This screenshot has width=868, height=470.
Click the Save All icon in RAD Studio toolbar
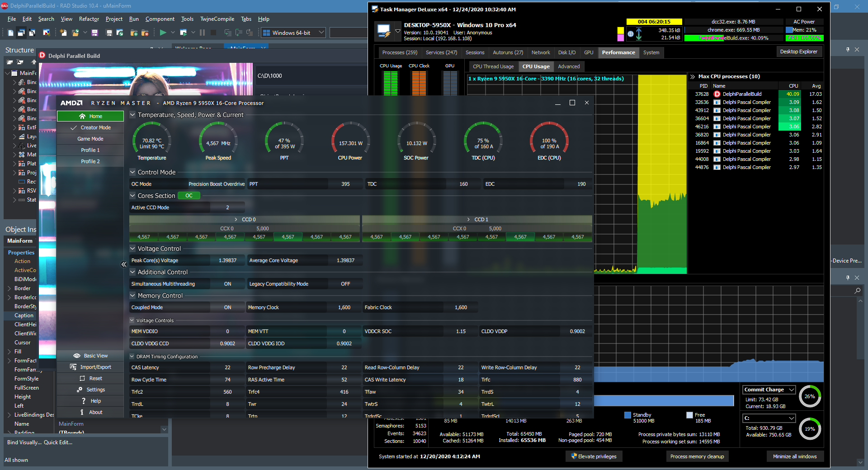click(x=109, y=33)
